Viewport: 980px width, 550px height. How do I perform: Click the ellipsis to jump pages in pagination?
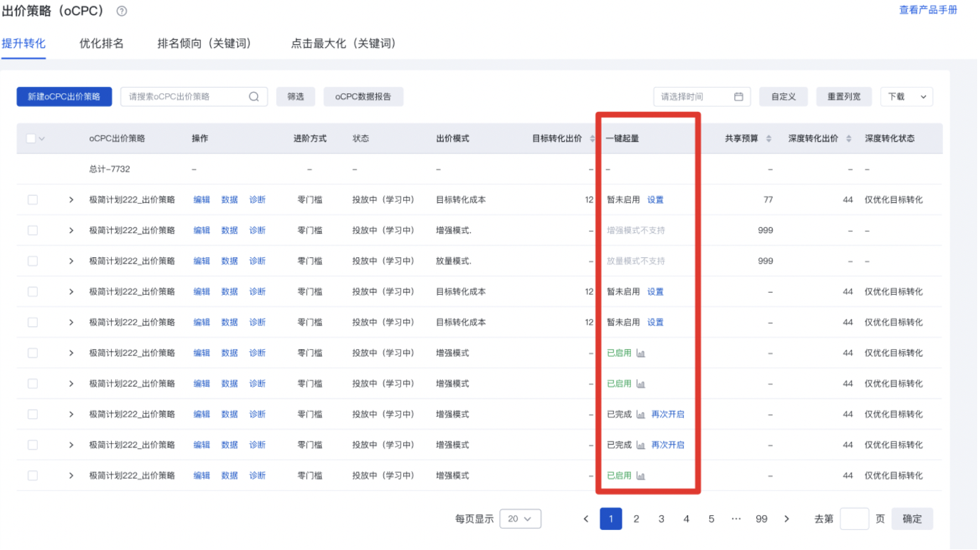click(736, 519)
